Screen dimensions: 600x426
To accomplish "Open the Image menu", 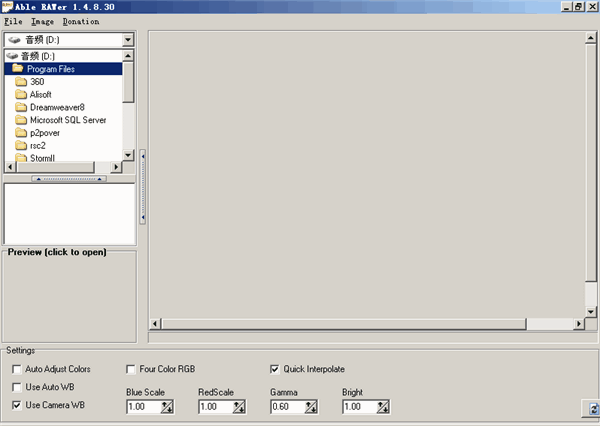I will (42, 21).
